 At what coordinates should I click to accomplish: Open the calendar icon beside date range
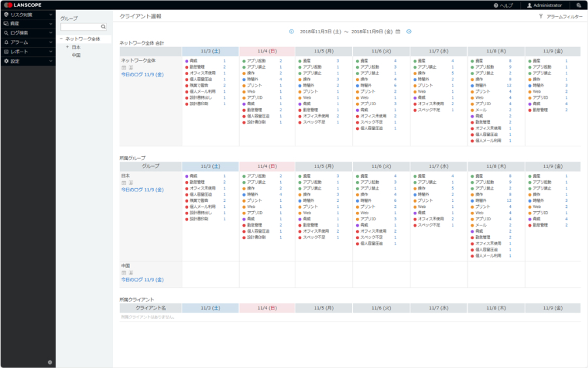tap(398, 31)
